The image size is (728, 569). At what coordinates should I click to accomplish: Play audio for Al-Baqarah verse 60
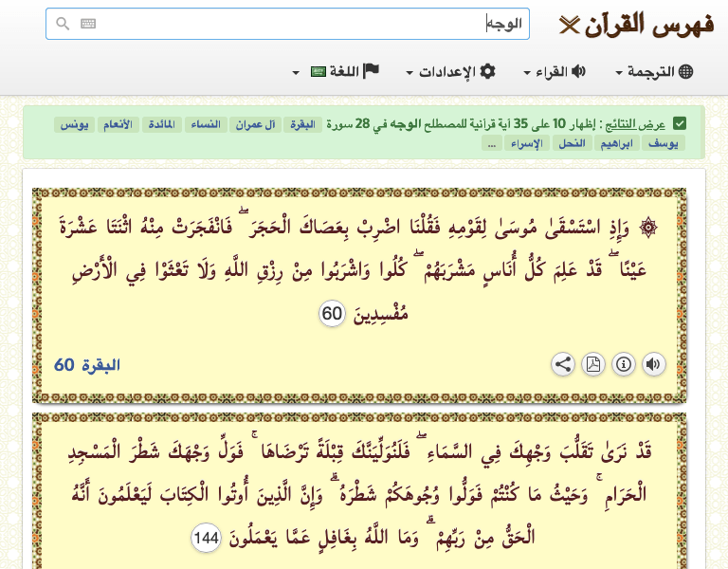[654, 364]
